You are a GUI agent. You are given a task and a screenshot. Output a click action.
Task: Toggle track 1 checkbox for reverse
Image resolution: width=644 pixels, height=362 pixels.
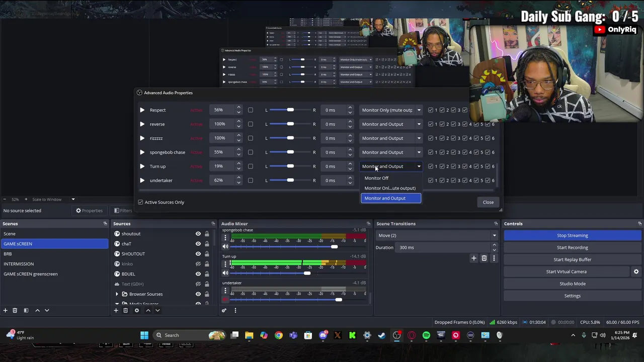pyautogui.click(x=431, y=124)
